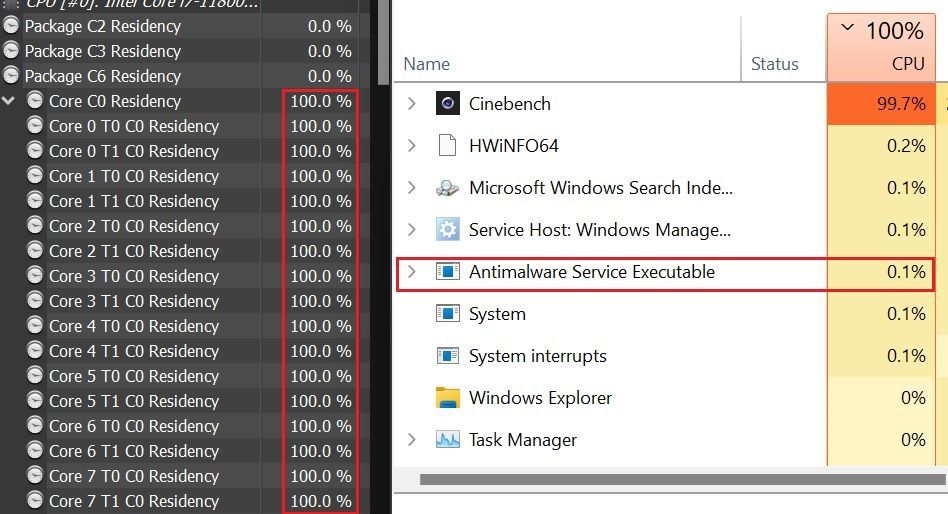This screenshot has height=514, width=948.
Task: Select Core 7 T0 C0 Residency row
Action: point(186,476)
